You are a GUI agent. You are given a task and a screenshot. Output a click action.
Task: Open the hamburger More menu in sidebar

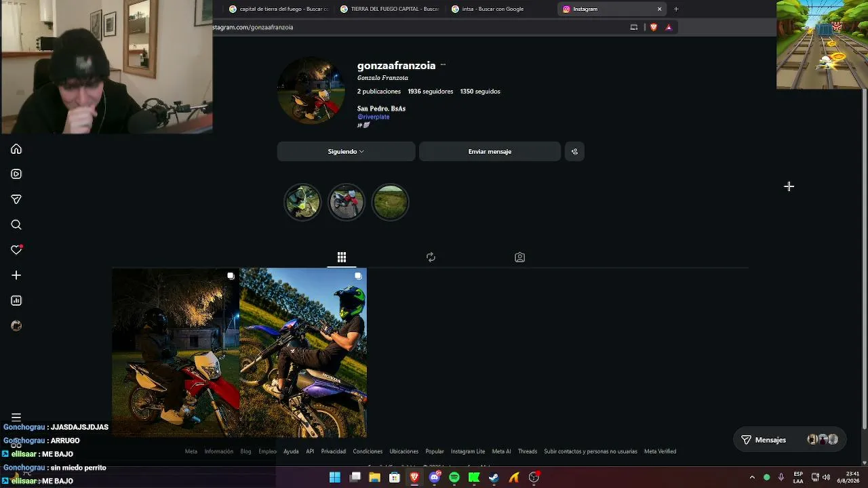16,418
